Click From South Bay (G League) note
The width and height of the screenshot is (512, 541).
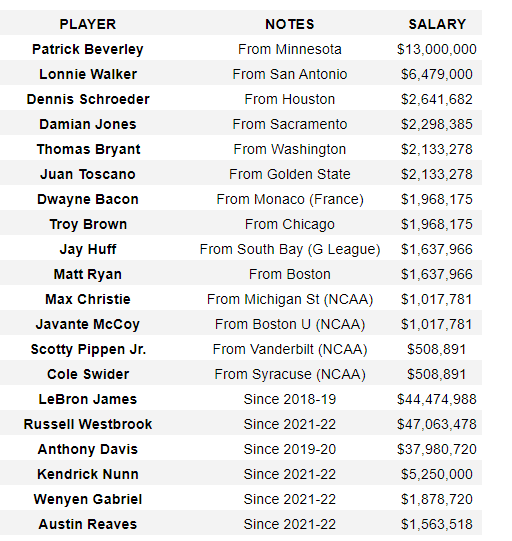290,249
